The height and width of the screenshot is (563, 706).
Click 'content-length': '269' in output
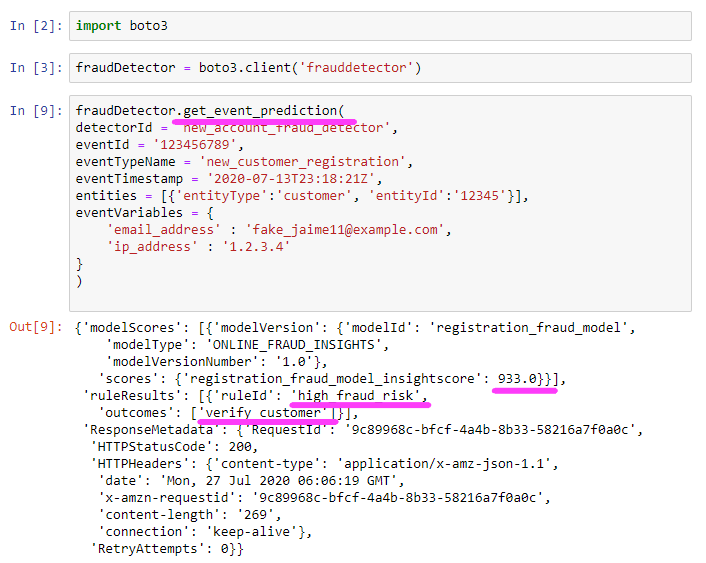(x=190, y=515)
